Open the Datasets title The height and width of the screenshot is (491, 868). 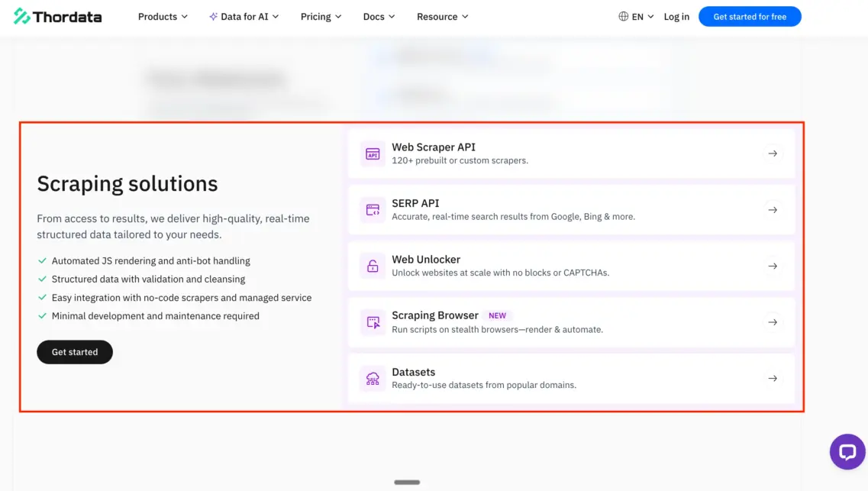pyautogui.click(x=413, y=372)
